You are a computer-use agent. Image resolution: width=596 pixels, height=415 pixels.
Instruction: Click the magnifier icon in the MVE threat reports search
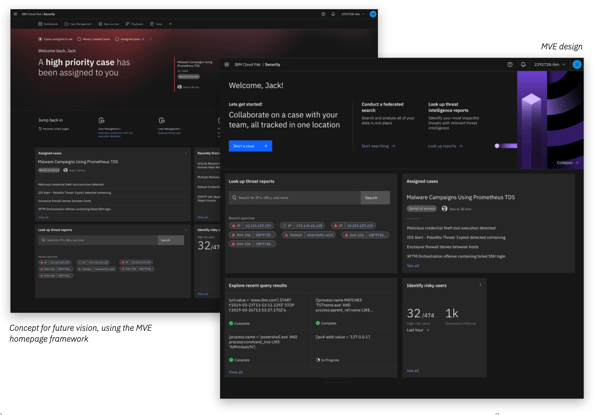[x=234, y=198]
